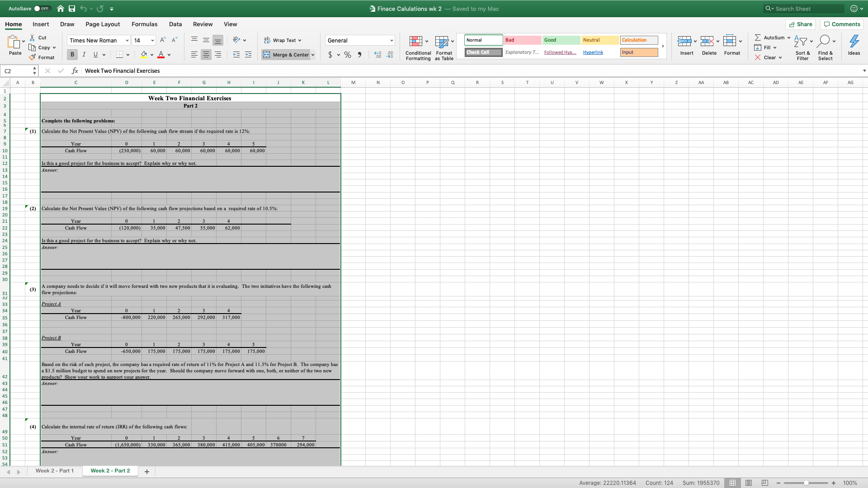Click the Sort & Filter icon
The height and width of the screenshot is (488, 868).
(800, 42)
